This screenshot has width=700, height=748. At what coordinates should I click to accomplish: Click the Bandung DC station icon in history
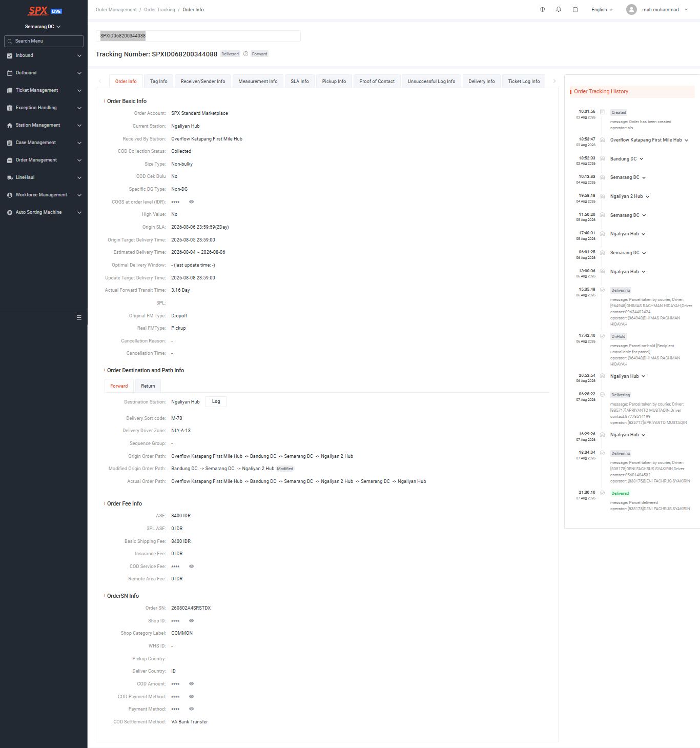(x=602, y=158)
